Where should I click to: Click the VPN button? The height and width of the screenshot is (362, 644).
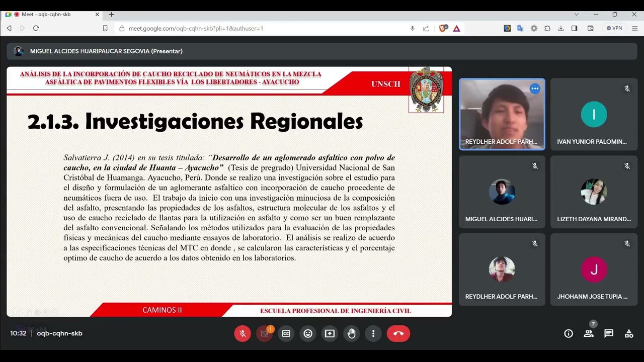(x=614, y=28)
